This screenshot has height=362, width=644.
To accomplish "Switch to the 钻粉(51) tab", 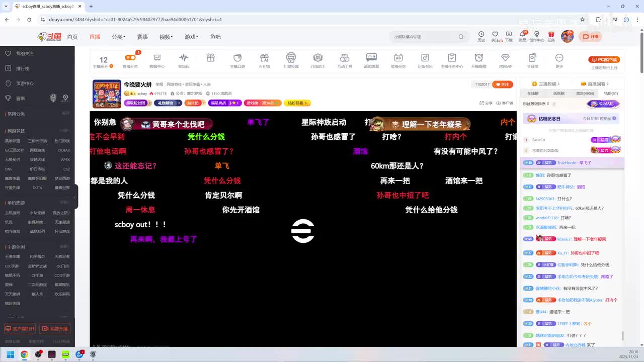I will (611, 94).
